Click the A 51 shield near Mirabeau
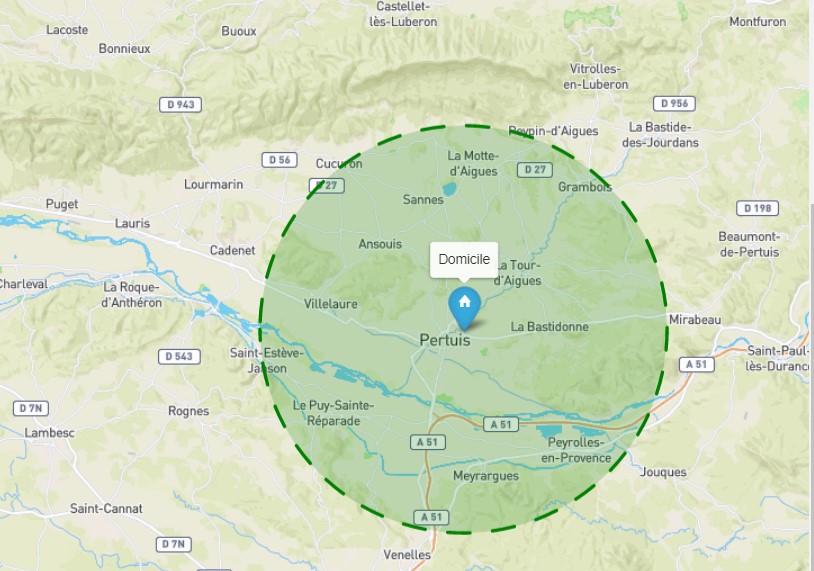 [697, 364]
